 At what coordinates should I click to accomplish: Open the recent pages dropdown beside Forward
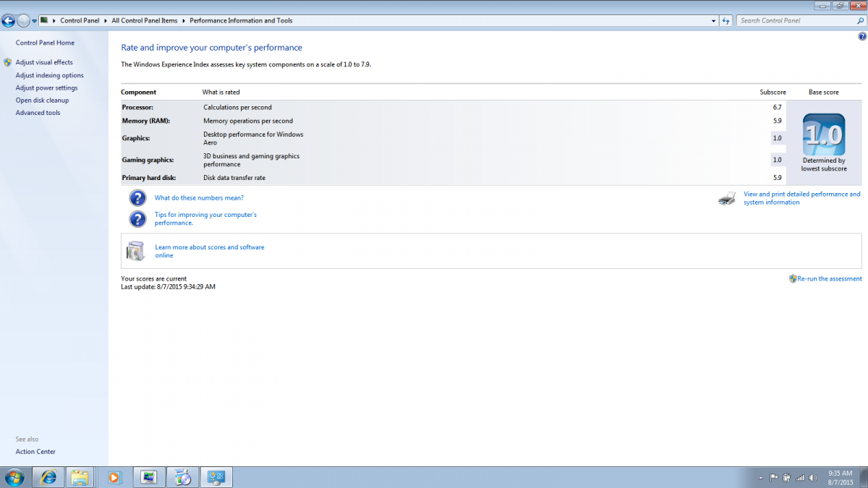(x=34, y=22)
